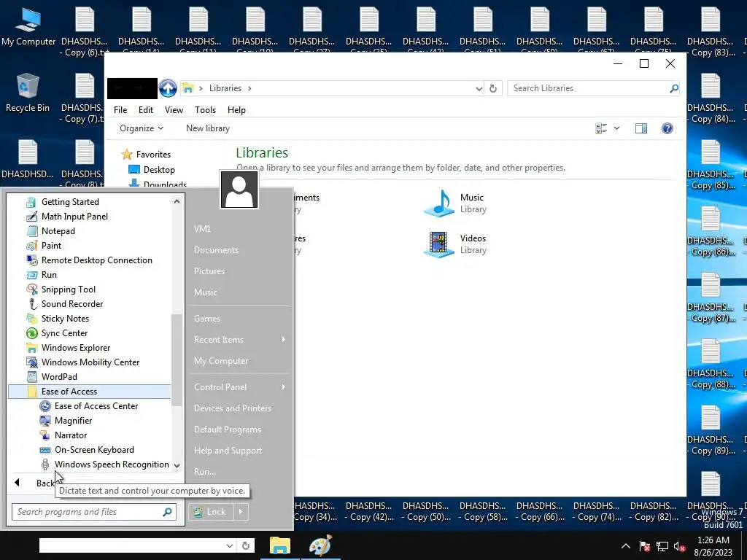
Task: Open File Explorer from the taskbar
Action: pyautogui.click(x=279, y=545)
